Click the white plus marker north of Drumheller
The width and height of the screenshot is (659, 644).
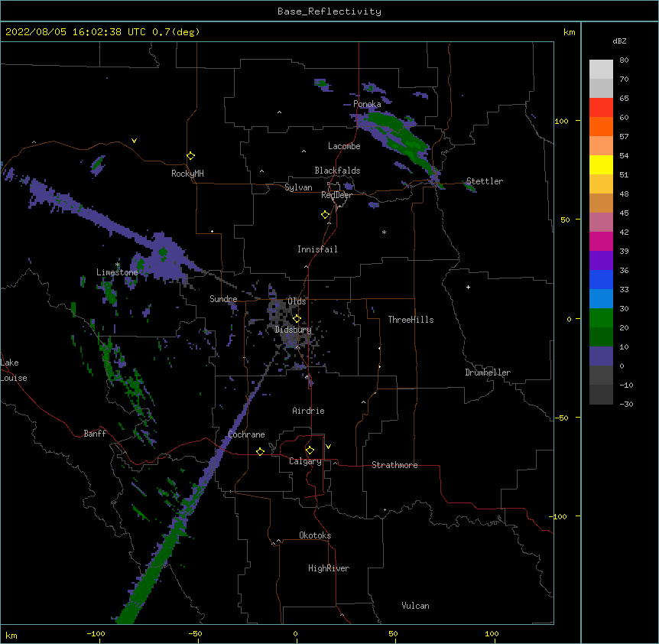point(468,287)
